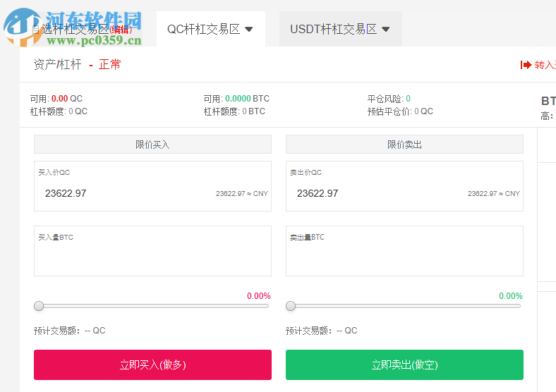Click into the 买入量BTC amount field

[152, 255]
